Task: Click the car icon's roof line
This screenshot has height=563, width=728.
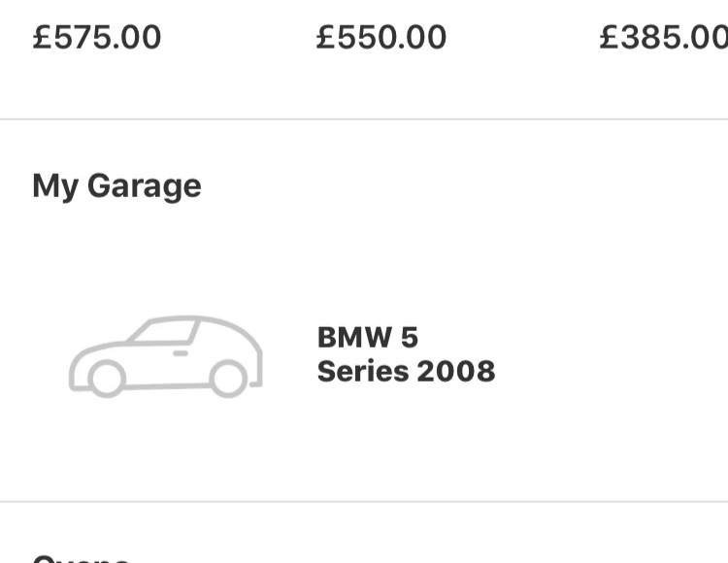Action: (x=185, y=318)
